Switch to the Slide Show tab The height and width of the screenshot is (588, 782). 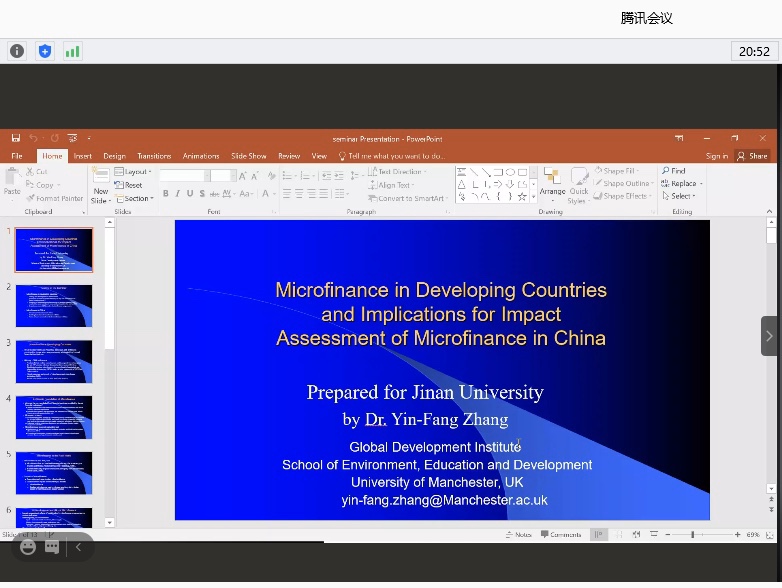(248, 156)
